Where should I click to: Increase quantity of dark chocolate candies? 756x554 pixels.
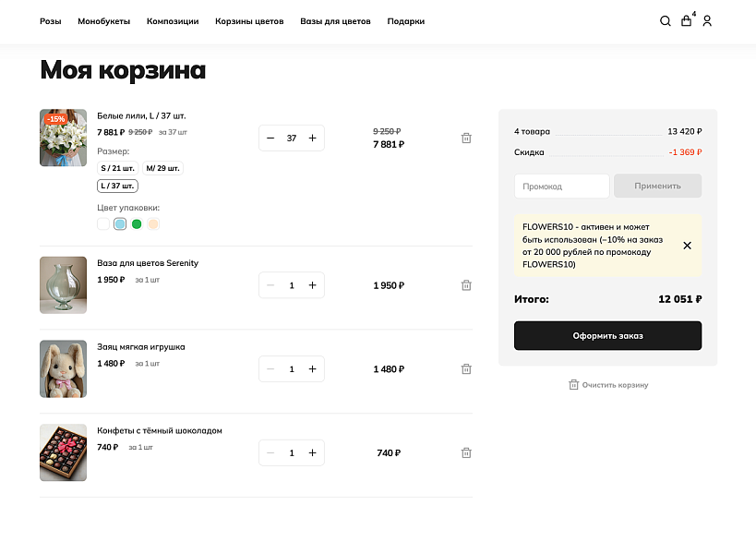pos(313,452)
